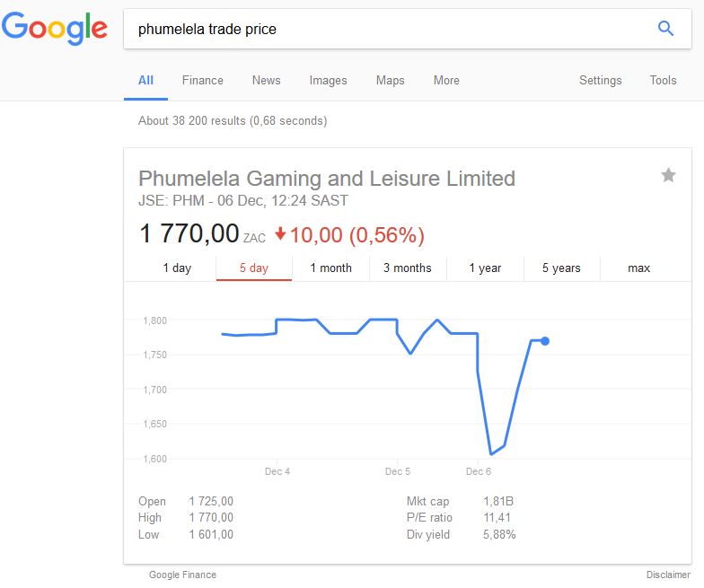
Task: Select the 1 year chart range
Action: (x=485, y=268)
